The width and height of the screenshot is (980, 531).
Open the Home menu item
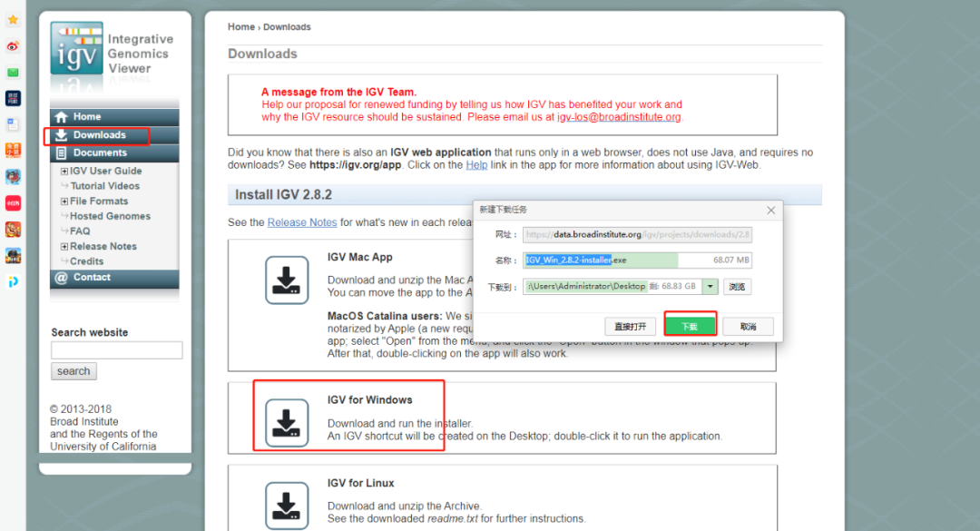pos(114,117)
